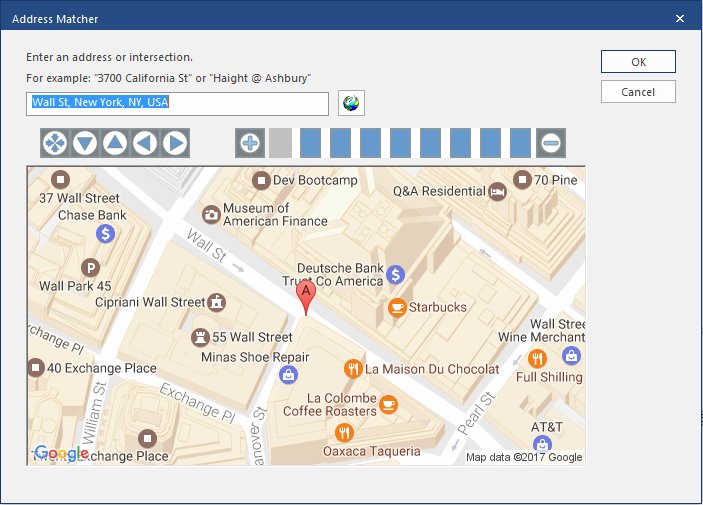Select blue zoom bar beside zoom-out button

tap(521, 143)
